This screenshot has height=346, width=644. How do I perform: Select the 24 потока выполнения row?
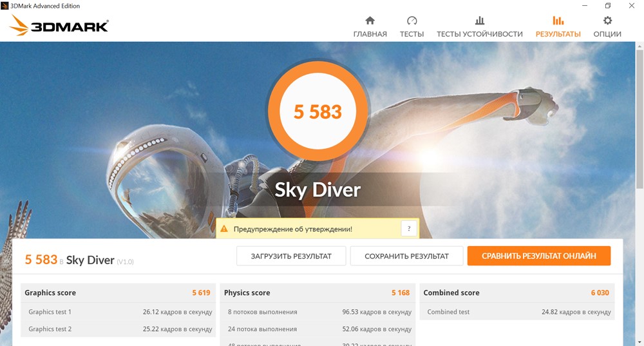coord(317,329)
